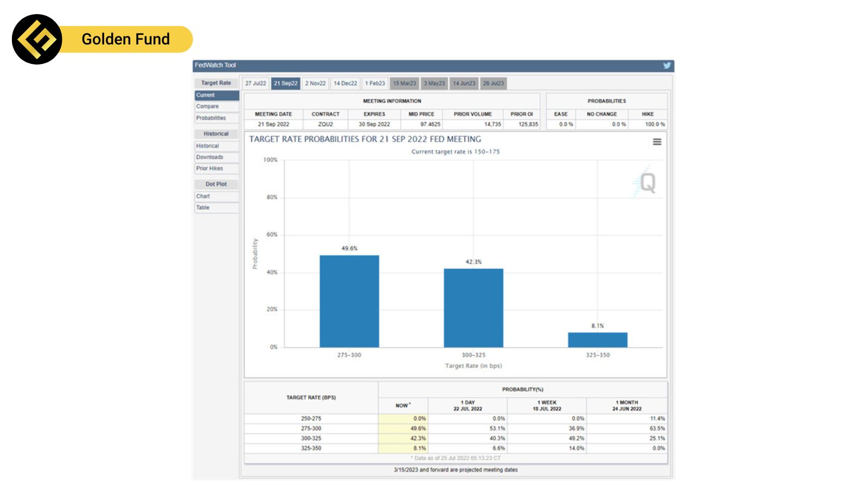Open Compare under Target Rate
The height and width of the screenshot is (488, 868).
pos(216,107)
